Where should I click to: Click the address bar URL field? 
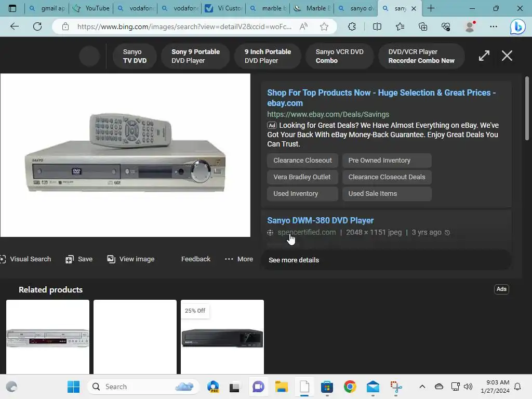coord(184,26)
